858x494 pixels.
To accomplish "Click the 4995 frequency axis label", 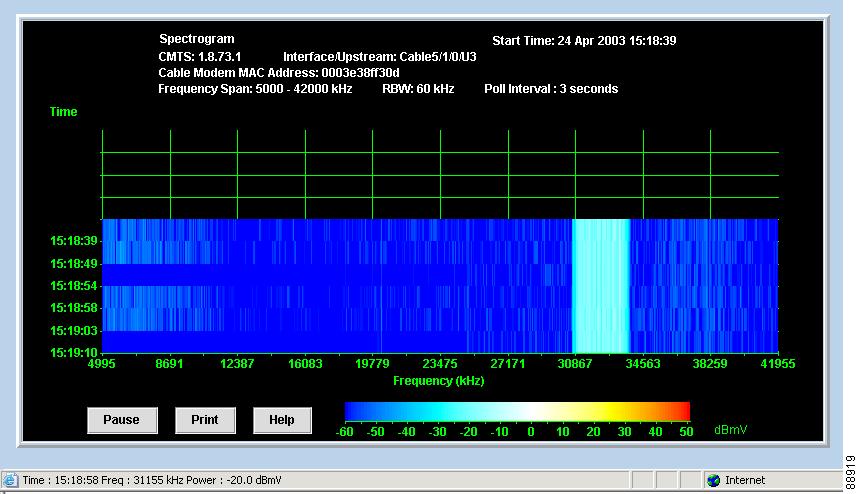I will click(x=102, y=364).
